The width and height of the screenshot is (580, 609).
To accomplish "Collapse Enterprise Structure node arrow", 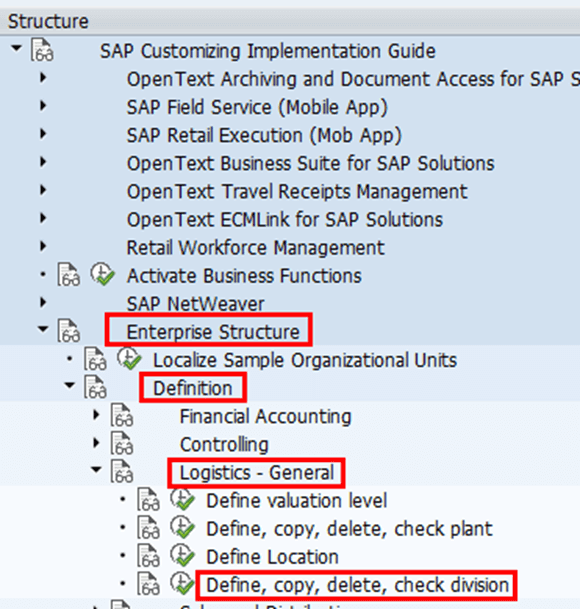I will point(43,329).
